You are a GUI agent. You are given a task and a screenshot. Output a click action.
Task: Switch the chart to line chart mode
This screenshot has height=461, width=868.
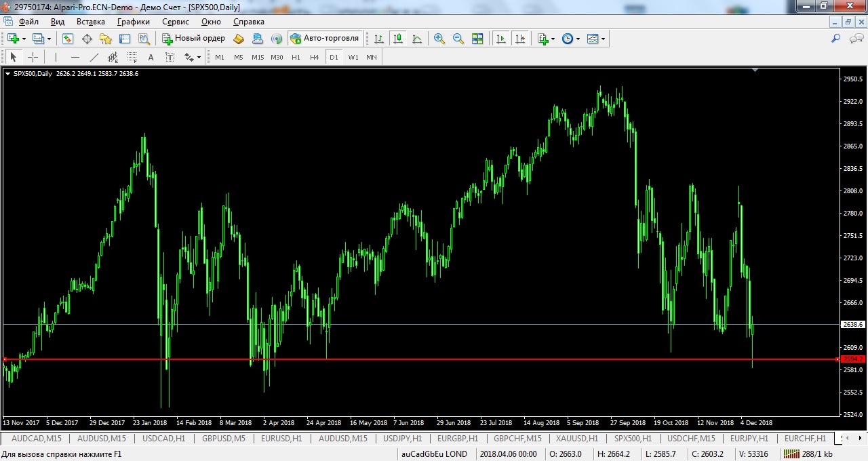pyautogui.click(x=417, y=39)
